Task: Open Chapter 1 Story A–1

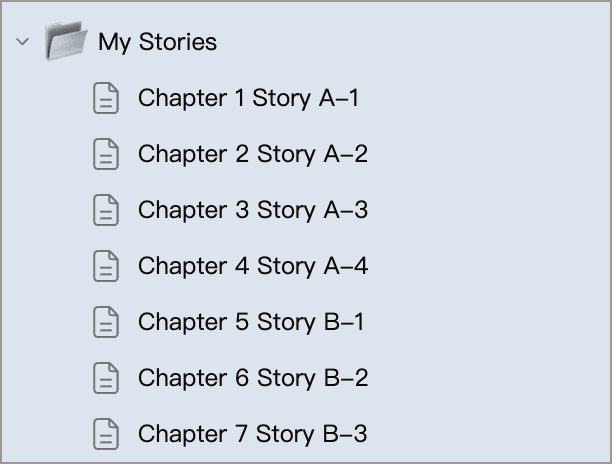Action: (248, 98)
